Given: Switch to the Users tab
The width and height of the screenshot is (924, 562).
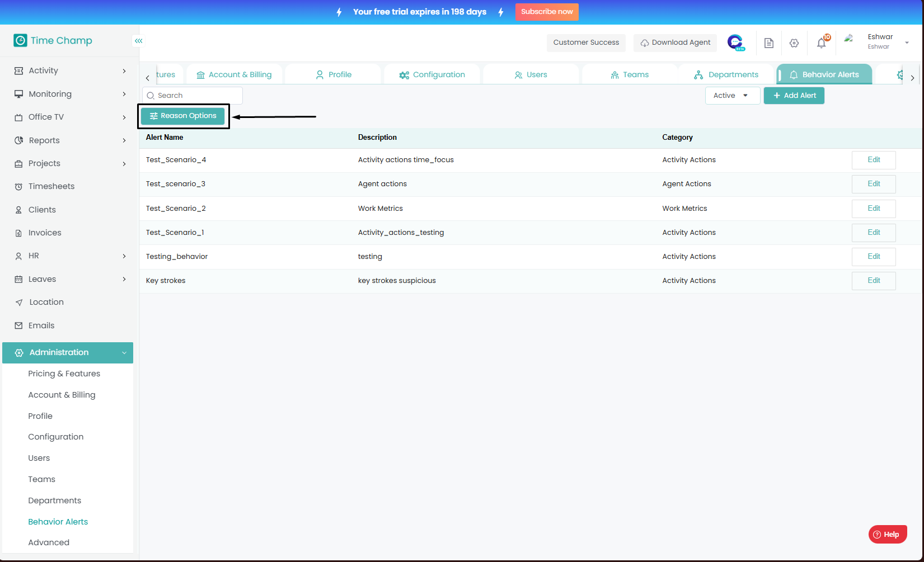Looking at the screenshot, I should click(x=531, y=74).
